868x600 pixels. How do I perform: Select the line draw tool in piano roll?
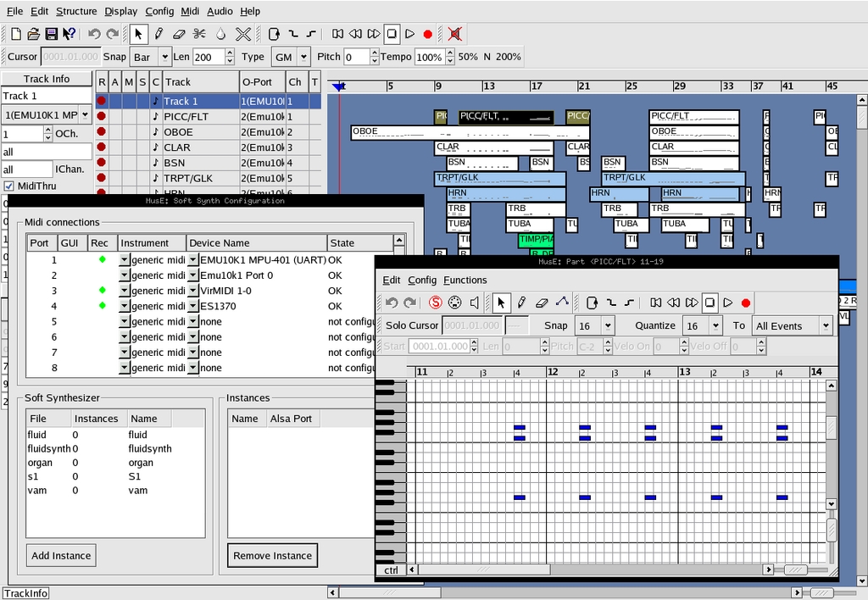[562, 303]
